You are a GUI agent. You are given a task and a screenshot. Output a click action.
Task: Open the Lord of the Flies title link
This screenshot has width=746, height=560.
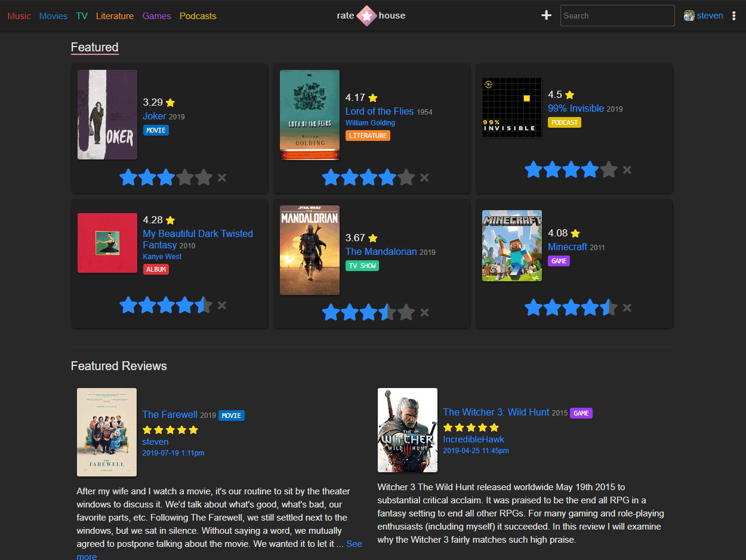[x=380, y=111]
